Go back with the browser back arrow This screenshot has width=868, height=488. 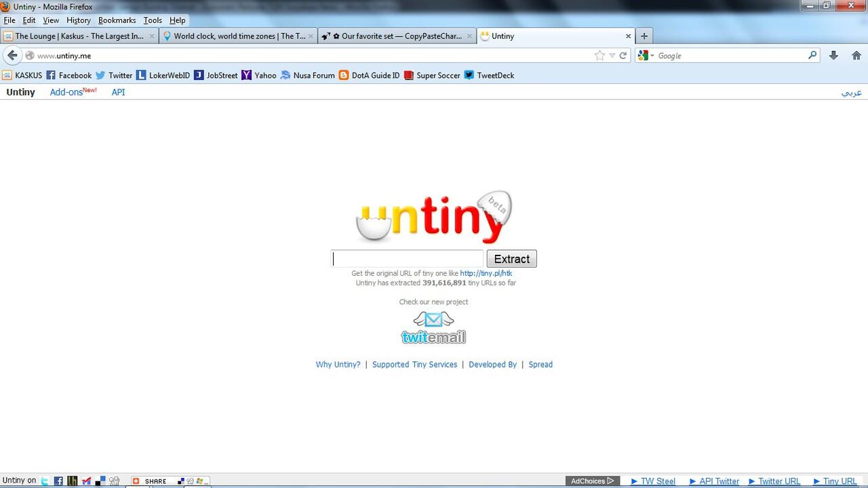12,56
